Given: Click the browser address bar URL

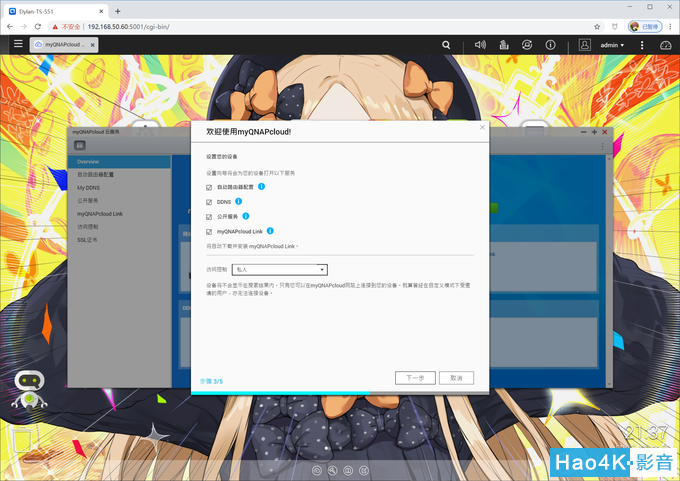Looking at the screenshot, I should click(x=128, y=27).
